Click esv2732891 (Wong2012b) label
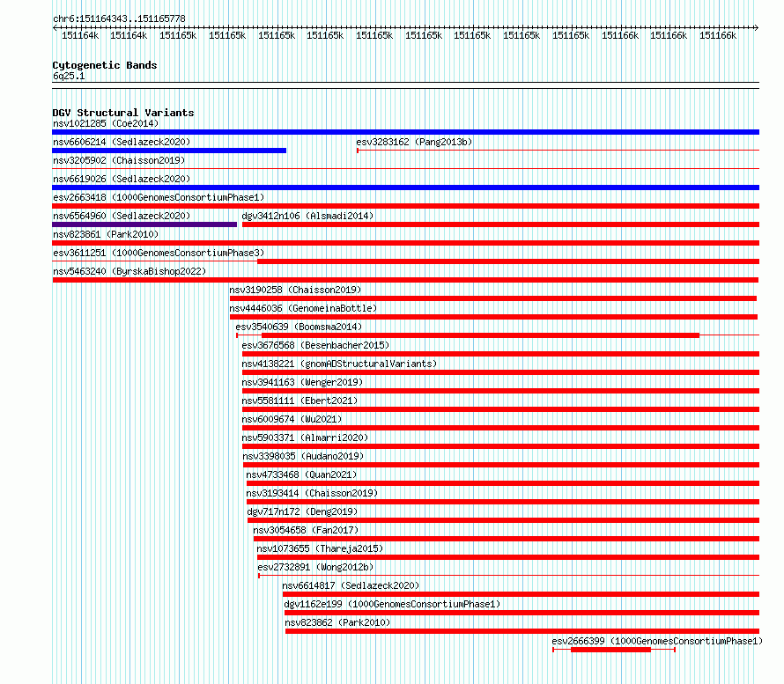This screenshot has height=684, width=784. click(315, 567)
